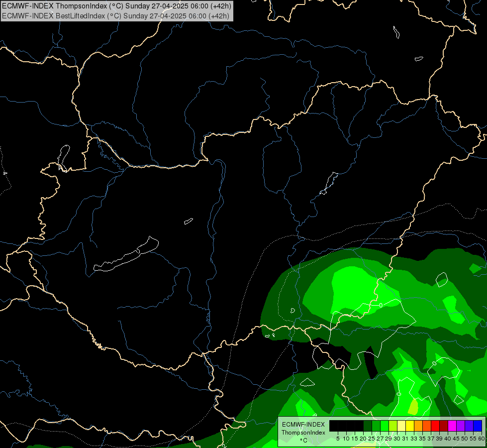Click the legend scale value 31
Screen dimensions: 487x448
(x=405, y=439)
